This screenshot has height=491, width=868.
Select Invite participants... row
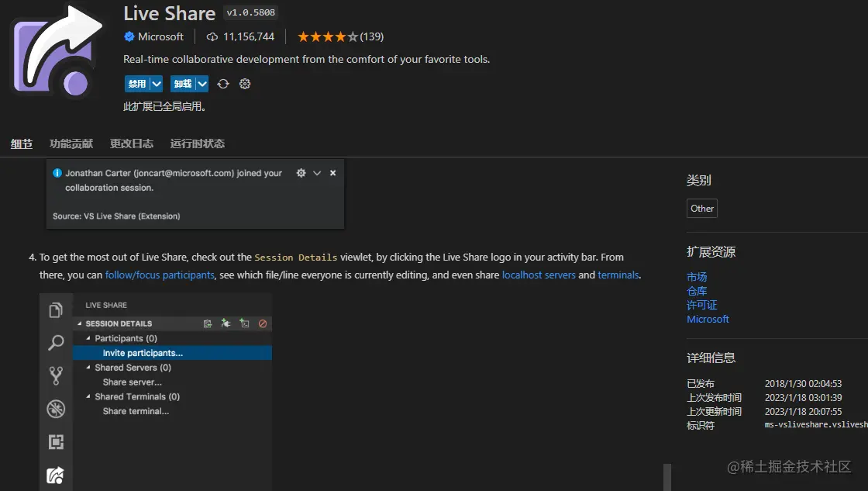(172, 353)
